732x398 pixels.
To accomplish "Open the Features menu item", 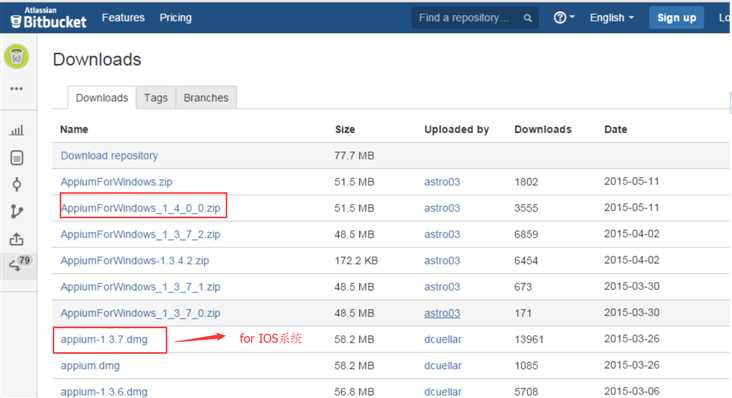I will [123, 18].
